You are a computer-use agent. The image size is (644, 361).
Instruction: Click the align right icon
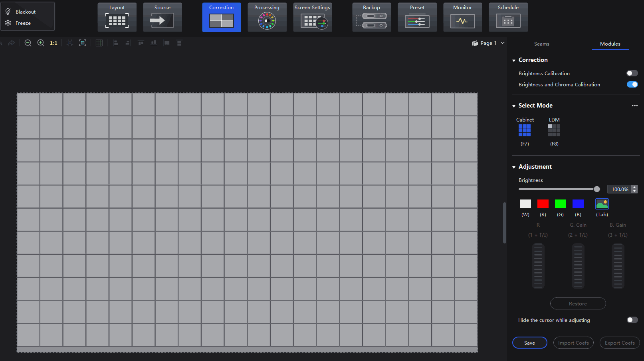coord(128,43)
